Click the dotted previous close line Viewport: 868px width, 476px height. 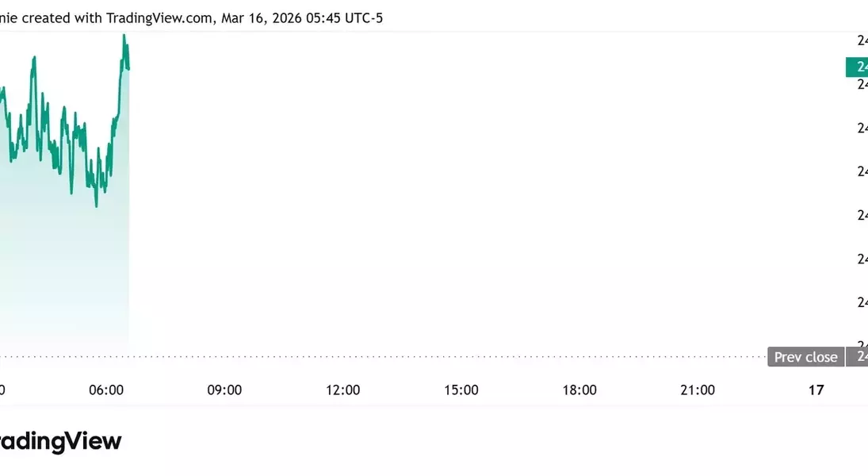[396, 356]
